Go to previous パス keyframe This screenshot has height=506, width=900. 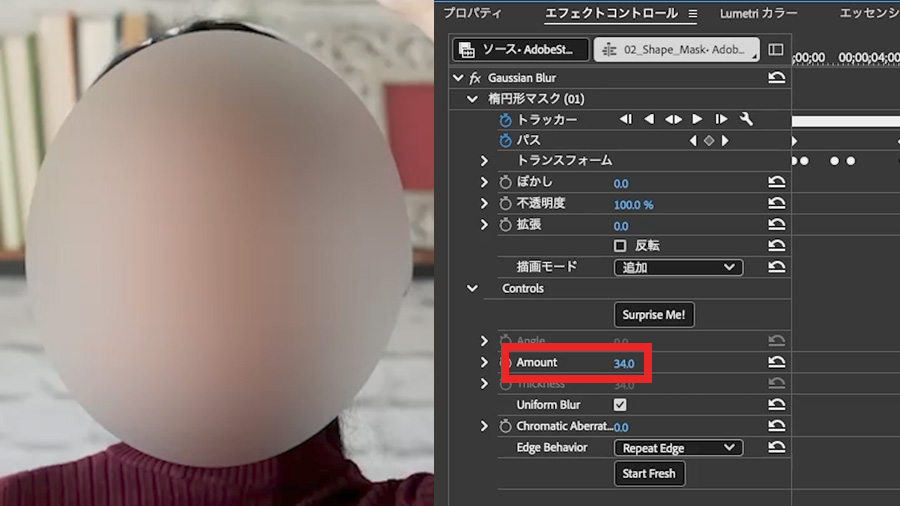point(693,141)
